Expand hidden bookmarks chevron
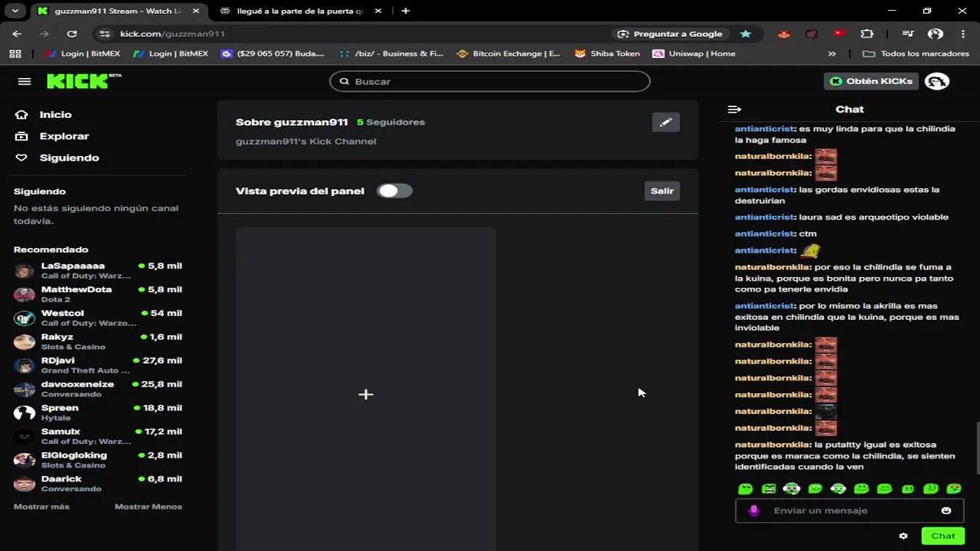The image size is (980, 551). (832, 54)
